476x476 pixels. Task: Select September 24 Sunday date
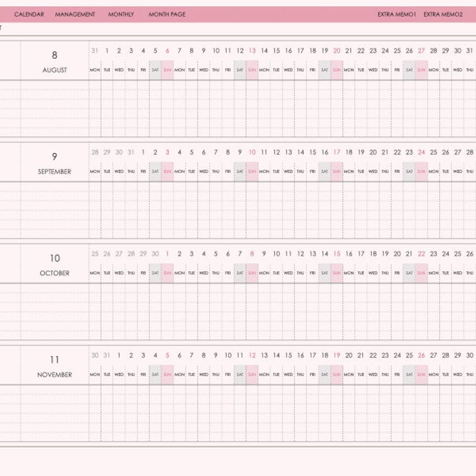[421, 153]
